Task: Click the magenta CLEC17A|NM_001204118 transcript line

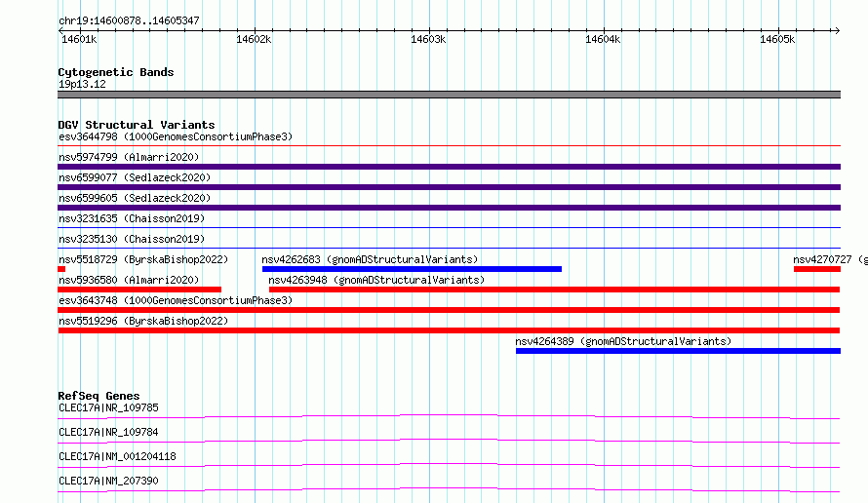Action: pos(449,465)
